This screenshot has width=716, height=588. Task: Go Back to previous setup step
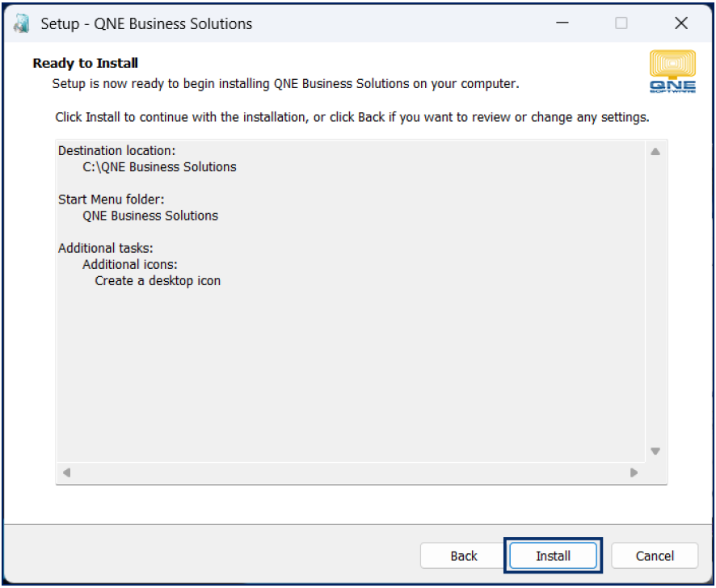click(x=464, y=556)
